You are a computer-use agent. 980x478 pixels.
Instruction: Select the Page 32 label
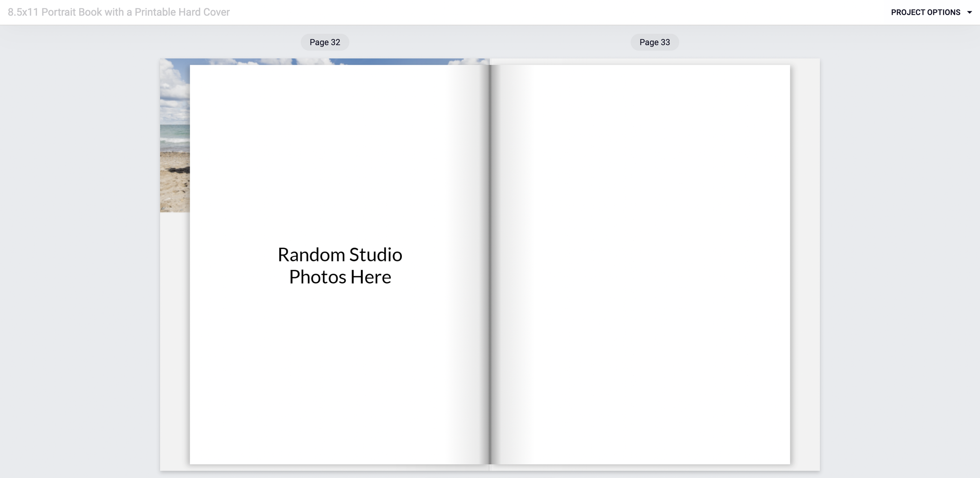pyautogui.click(x=325, y=42)
